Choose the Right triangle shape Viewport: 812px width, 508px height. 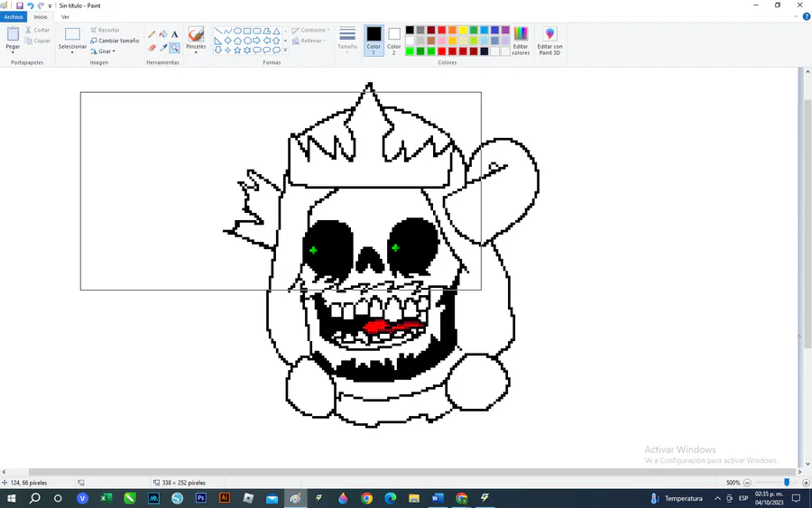point(218,41)
